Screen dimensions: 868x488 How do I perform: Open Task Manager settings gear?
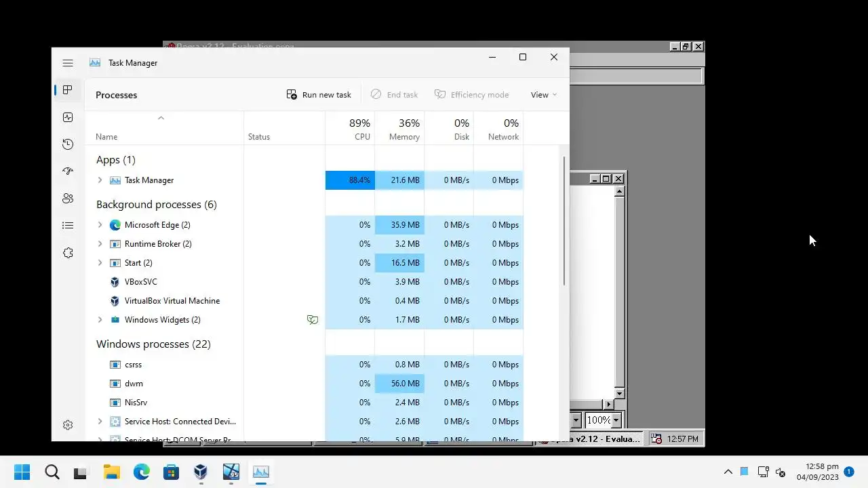point(68,425)
